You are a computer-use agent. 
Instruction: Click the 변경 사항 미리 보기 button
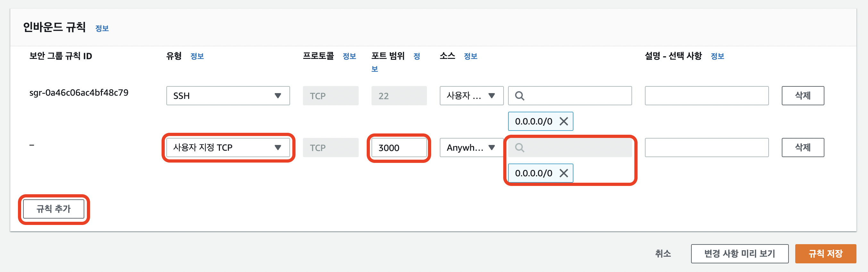tap(739, 253)
